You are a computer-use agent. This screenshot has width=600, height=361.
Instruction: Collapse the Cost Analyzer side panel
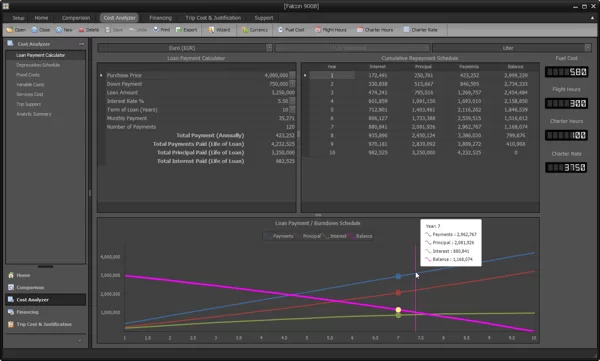(x=81, y=44)
